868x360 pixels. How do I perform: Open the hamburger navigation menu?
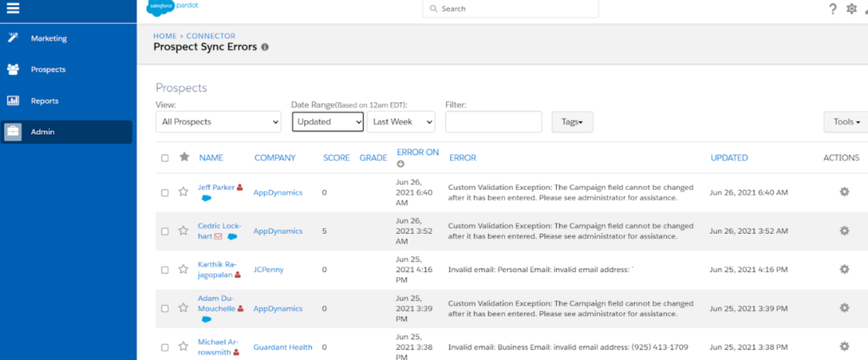(13, 9)
